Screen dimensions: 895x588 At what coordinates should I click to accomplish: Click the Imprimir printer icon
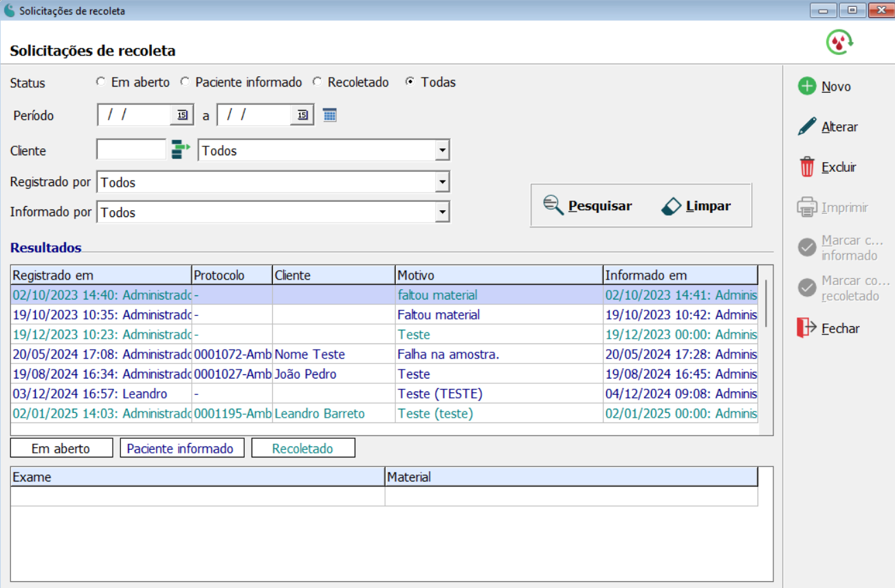tap(807, 207)
